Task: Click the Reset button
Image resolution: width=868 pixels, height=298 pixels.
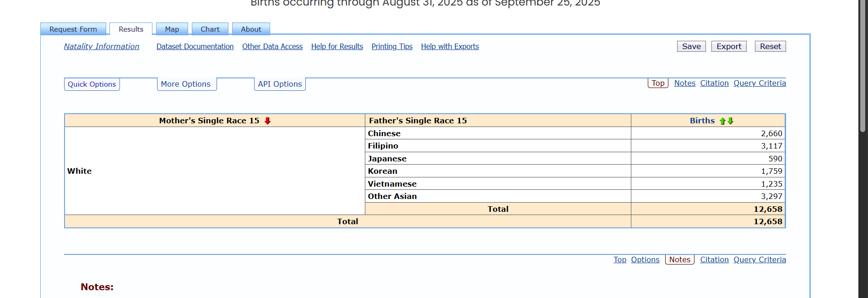Action: [770, 46]
